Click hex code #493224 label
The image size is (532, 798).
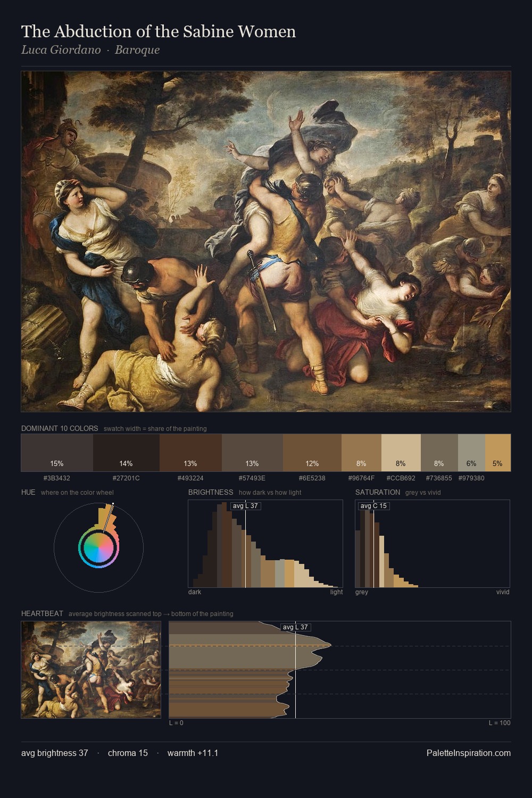point(190,478)
